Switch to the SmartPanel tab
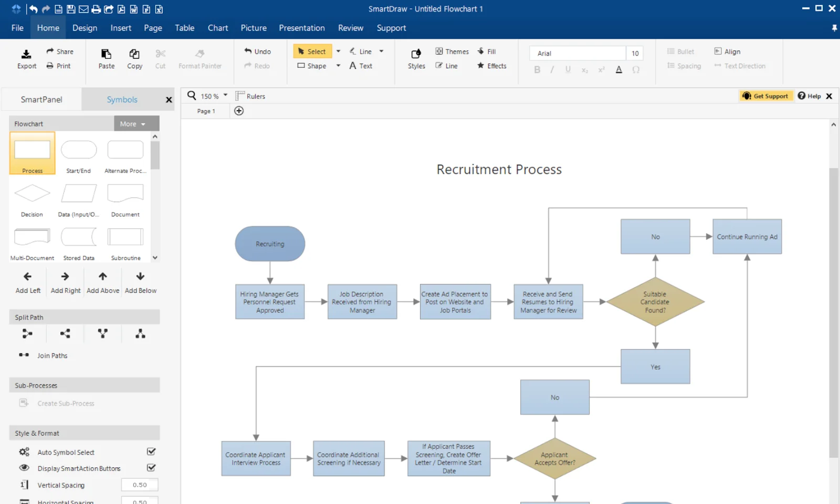The height and width of the screenshot is (504, 840). click(41, 100)
